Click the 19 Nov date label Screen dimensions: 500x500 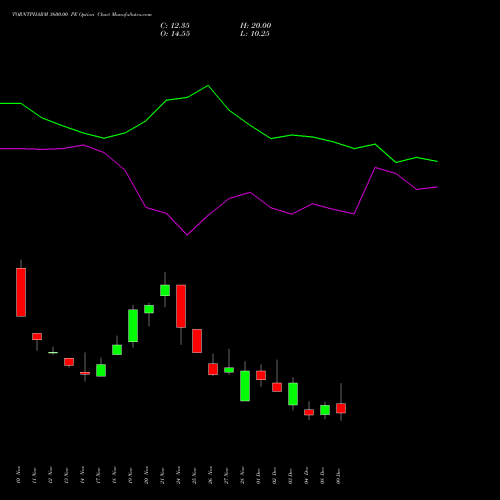(x=130, y=475)
